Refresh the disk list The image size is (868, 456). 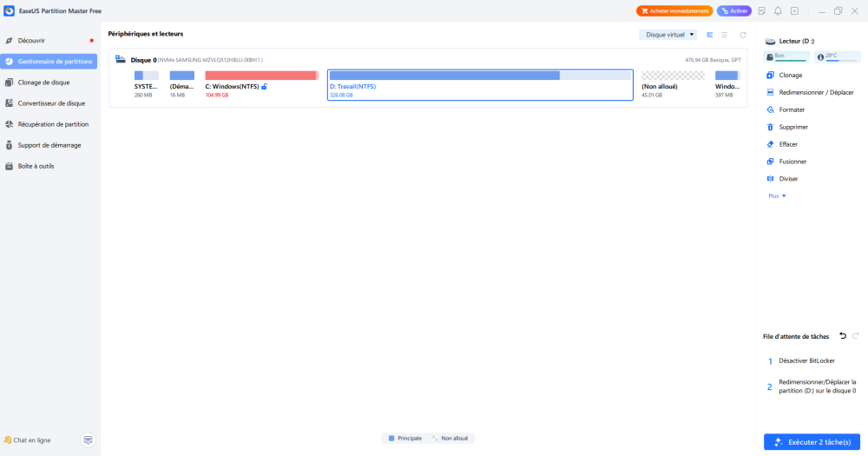coord(743,35)
